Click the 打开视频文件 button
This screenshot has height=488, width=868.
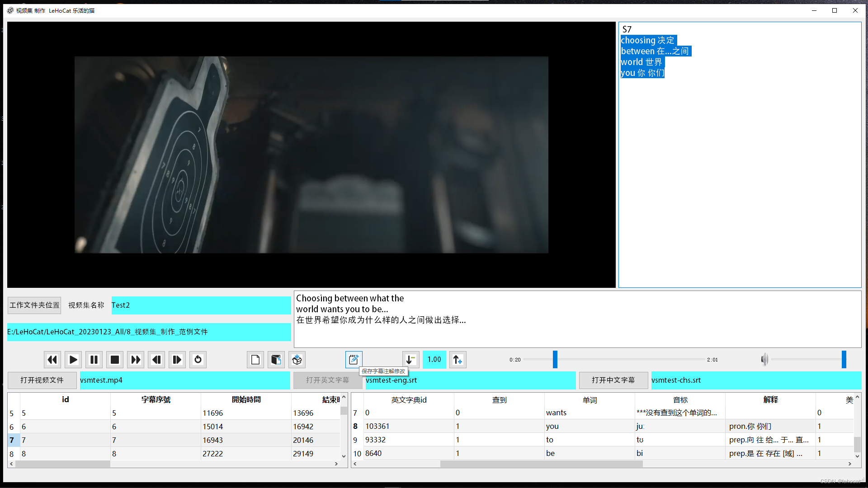pyautogui.click(x=42, y=380)
